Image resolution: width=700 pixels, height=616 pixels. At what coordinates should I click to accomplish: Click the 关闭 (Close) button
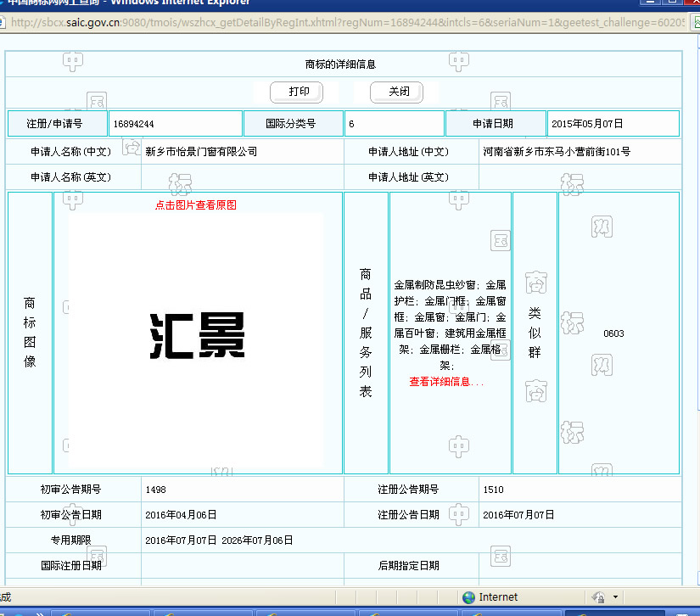tap(398, 92)
